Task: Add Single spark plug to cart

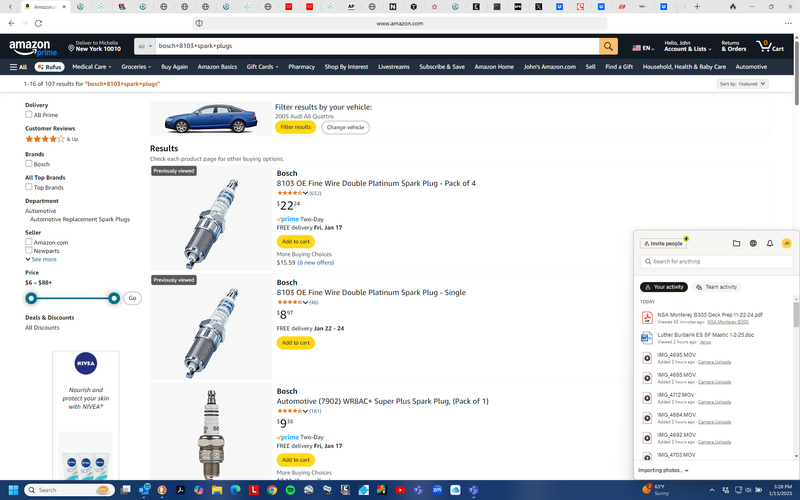Action: point(296,343)
